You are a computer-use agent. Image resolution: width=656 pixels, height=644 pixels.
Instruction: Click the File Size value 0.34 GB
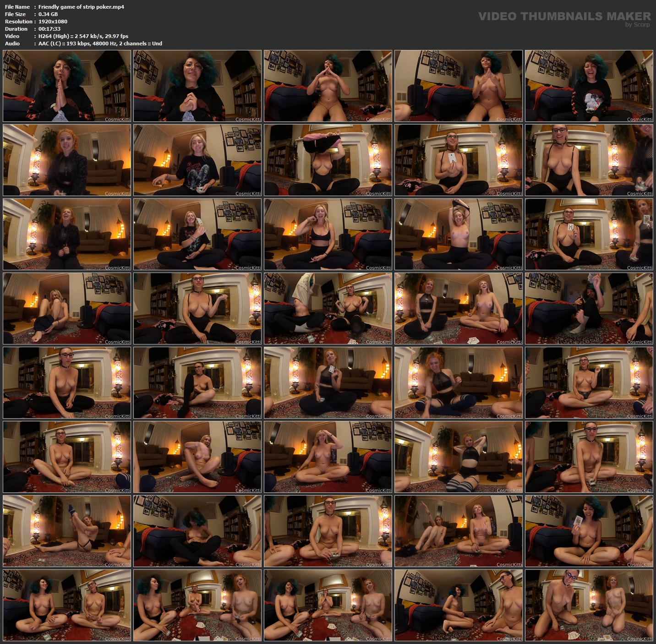click(48, 14)
